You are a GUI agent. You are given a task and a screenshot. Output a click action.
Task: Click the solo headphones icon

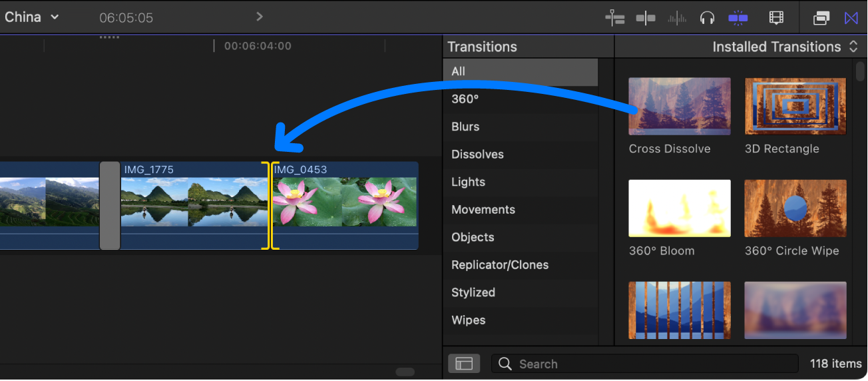(x=706, y=18)
